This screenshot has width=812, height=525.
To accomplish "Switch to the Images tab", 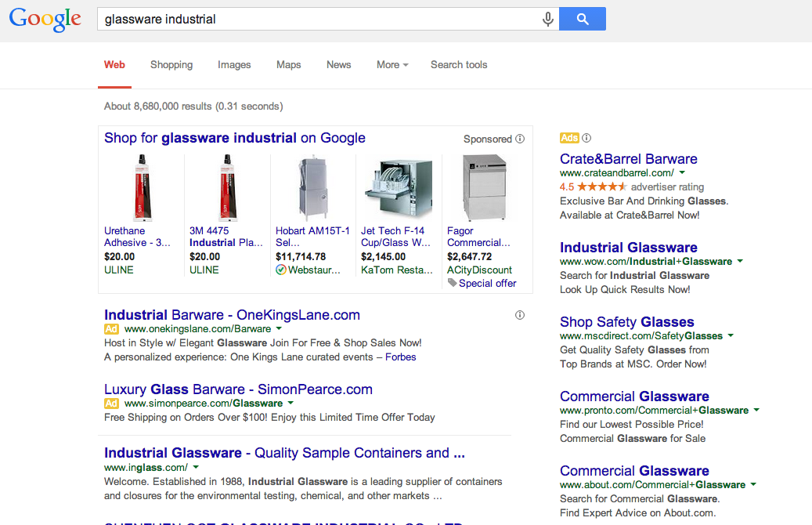I will (x=234, y=65).
